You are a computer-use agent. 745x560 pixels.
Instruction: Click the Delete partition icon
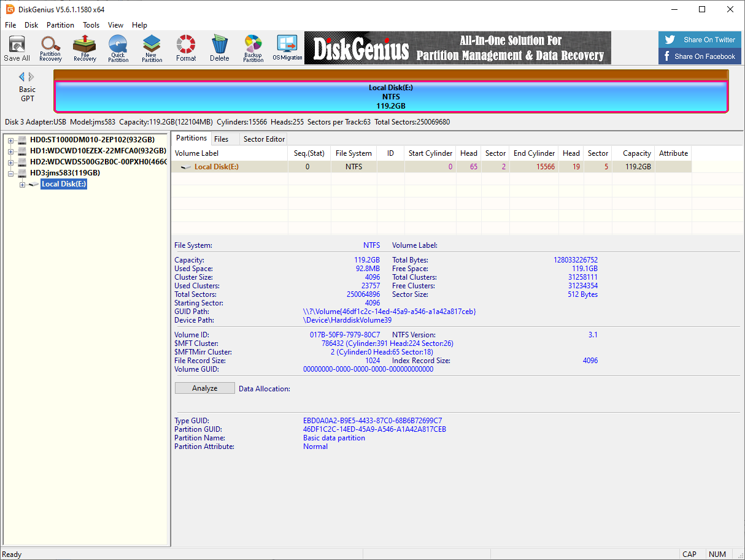coord(219,48)
